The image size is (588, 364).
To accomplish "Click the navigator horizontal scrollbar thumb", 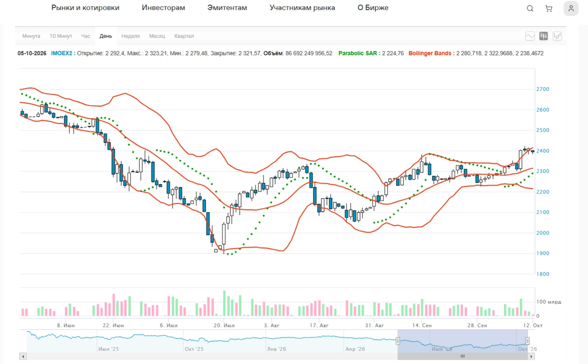I will point(462,356).
